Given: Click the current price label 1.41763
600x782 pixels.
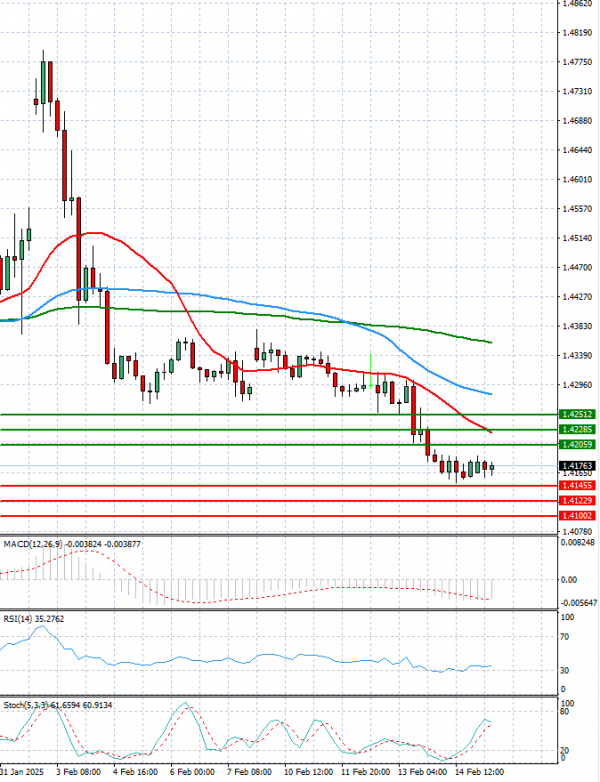Looking at the screenshot, I should click(577, 466).
